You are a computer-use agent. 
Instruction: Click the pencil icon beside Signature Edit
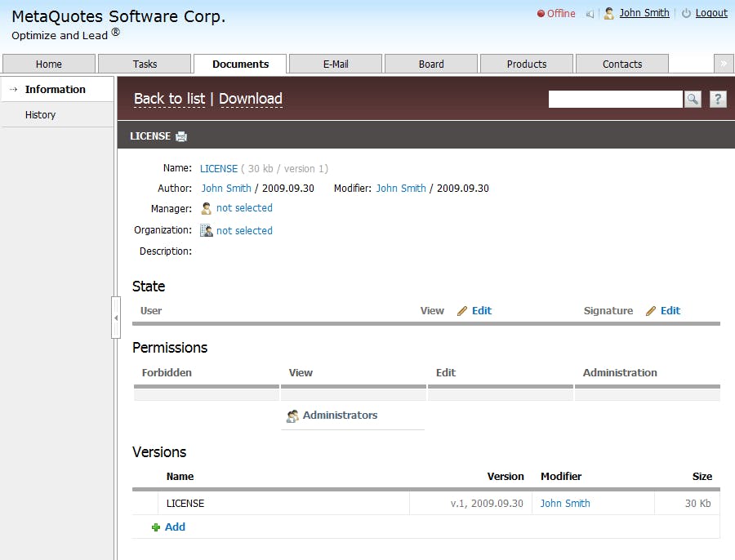pos(651,311)
